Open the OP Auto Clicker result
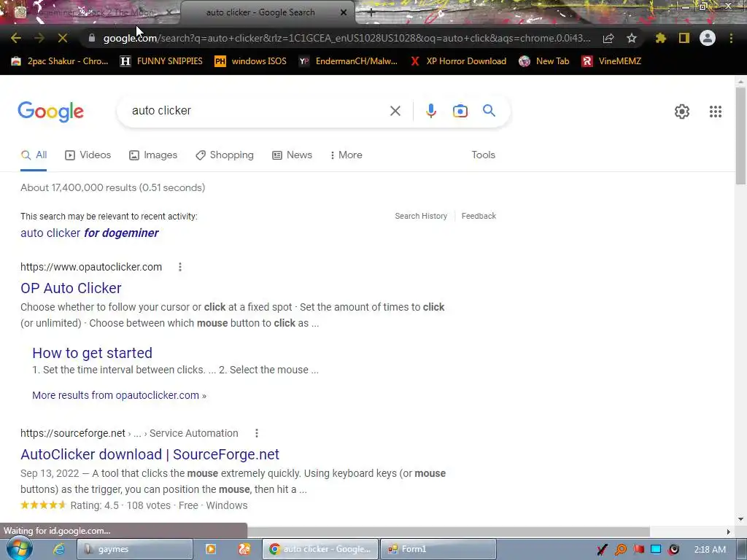This screenshot has height=560, width=747. 71,288
